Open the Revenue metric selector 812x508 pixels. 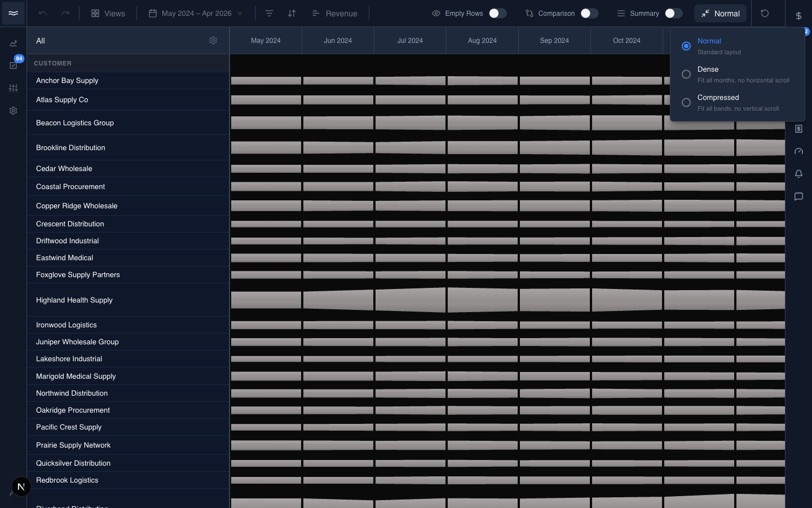click(x=334, y=13)
